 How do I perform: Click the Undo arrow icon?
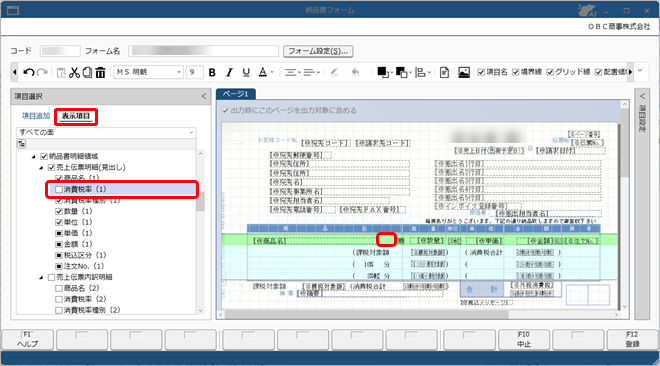[29, 72]
